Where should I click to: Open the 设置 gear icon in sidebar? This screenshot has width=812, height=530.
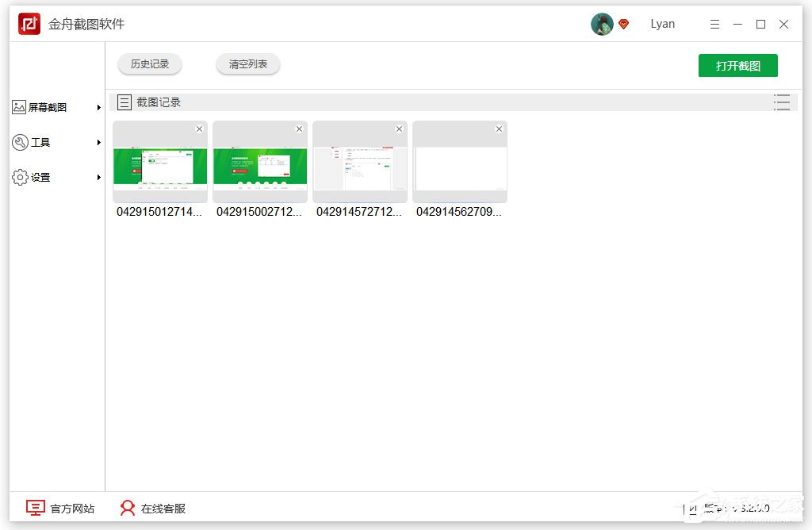[20, 177]
